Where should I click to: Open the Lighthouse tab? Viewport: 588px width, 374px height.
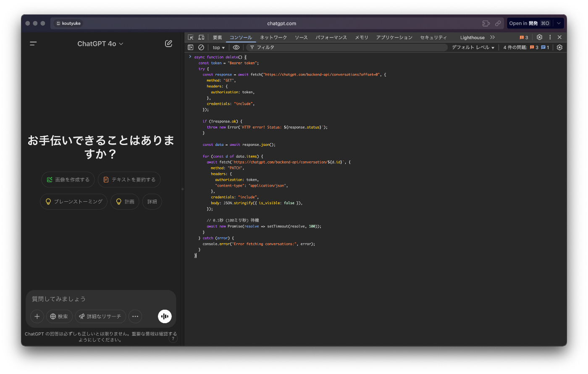tap(472, 37)
